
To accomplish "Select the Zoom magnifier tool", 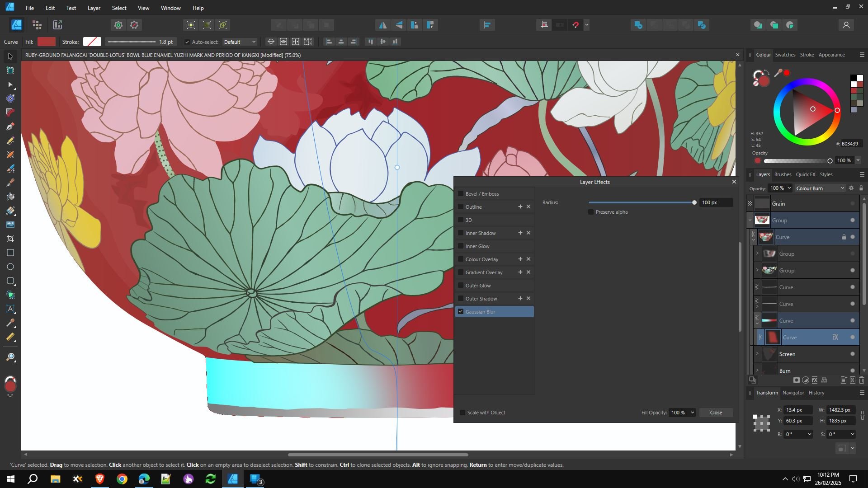I will 10,357.
